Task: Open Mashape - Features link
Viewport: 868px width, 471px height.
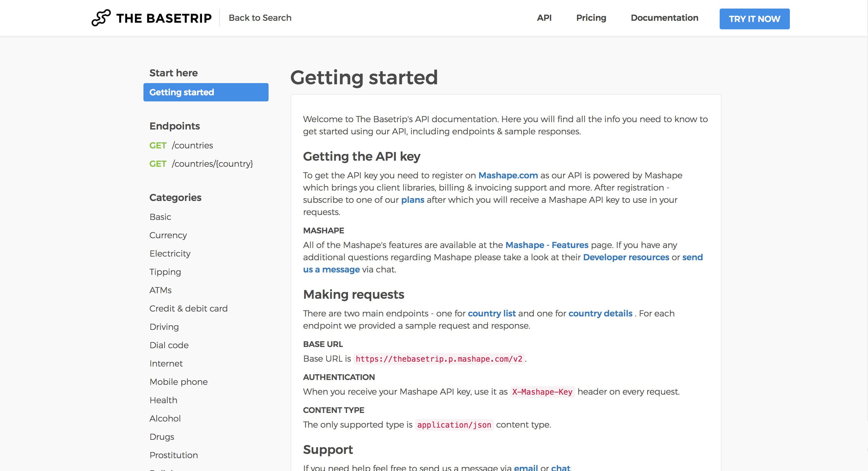Action: click(547, 245)
